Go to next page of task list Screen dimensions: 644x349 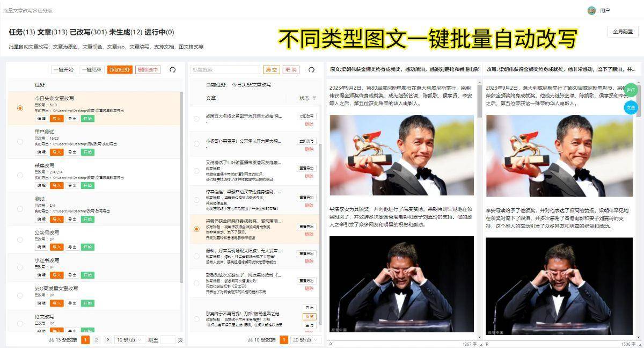point(107,340)
